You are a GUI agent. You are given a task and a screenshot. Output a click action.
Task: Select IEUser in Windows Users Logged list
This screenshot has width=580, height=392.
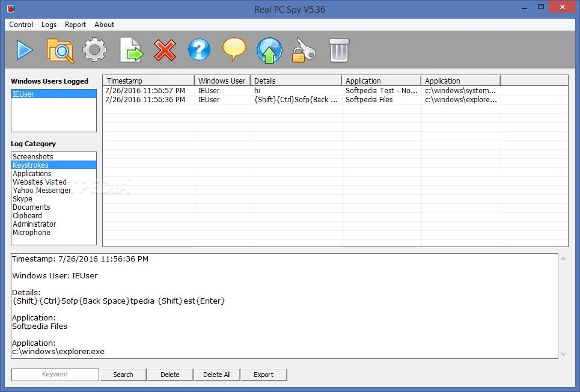pyautogui.click(x=53, y=94)
